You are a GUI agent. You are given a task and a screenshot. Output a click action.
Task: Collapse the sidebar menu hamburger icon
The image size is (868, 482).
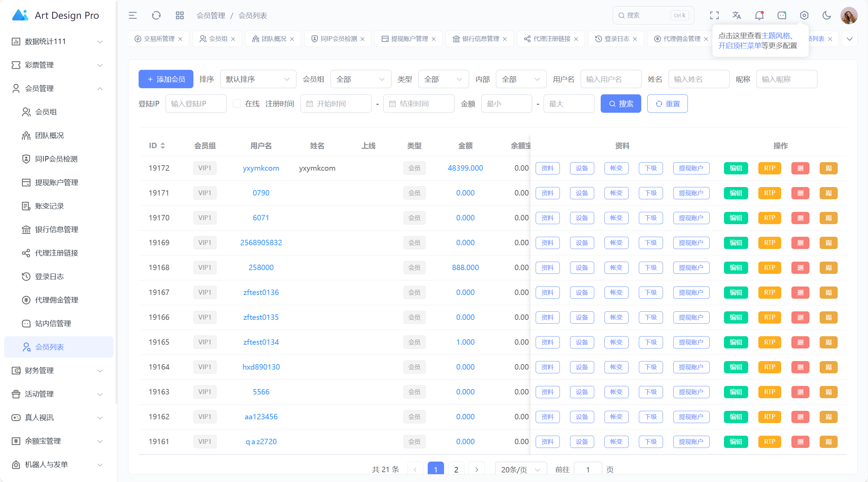pos(132,15)
